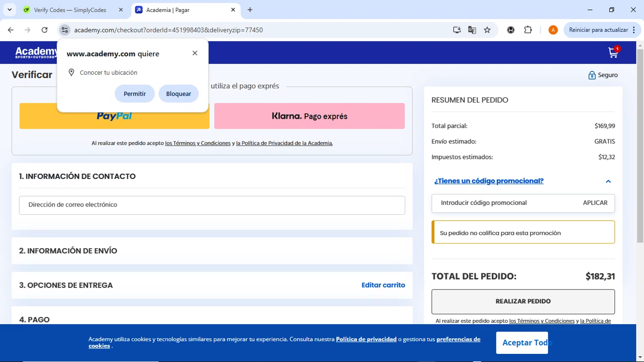Click 'Su pedido no califica' message
This screenshot has height=362, width=644.
523,232
